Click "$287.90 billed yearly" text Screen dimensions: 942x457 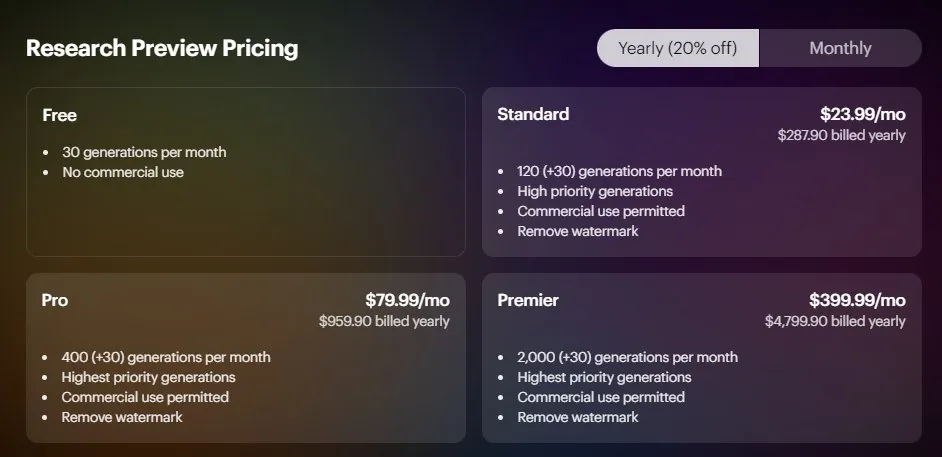[842, 135]
